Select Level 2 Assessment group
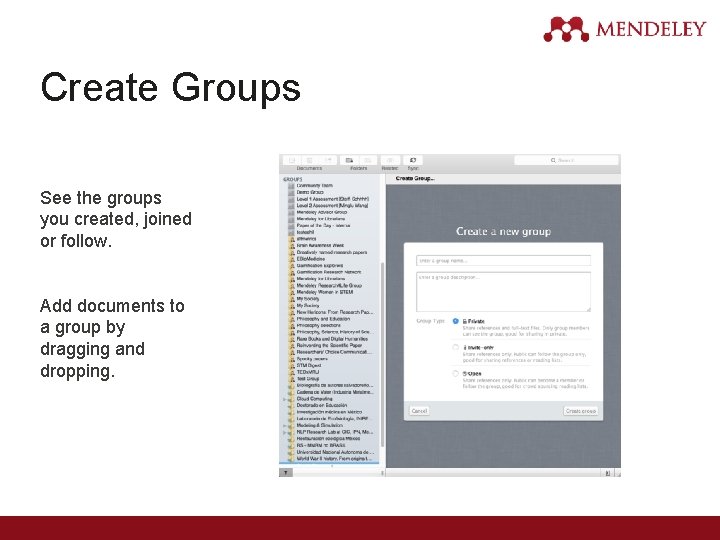This screenshot has width=720, height=540. [332, 206]
